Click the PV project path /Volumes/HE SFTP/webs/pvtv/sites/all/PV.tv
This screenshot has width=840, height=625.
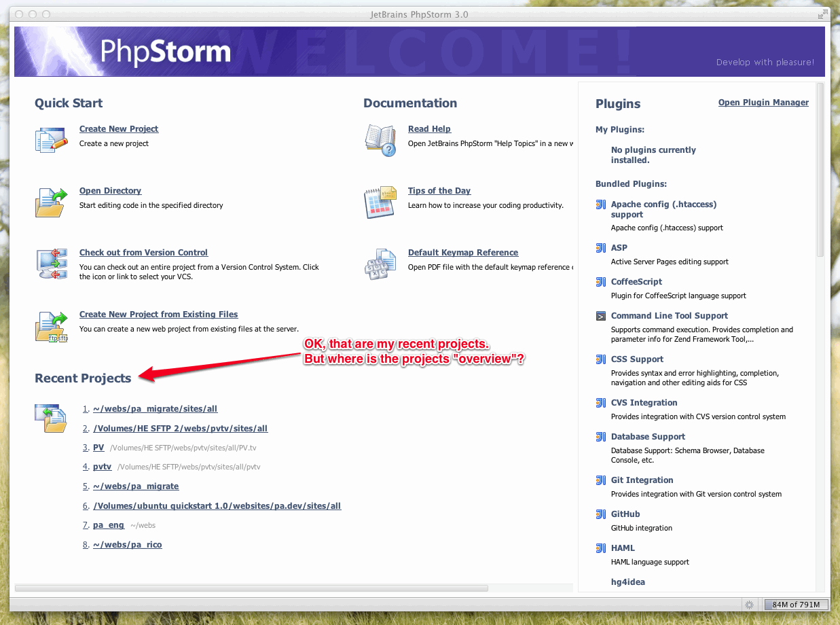(183, 448)
